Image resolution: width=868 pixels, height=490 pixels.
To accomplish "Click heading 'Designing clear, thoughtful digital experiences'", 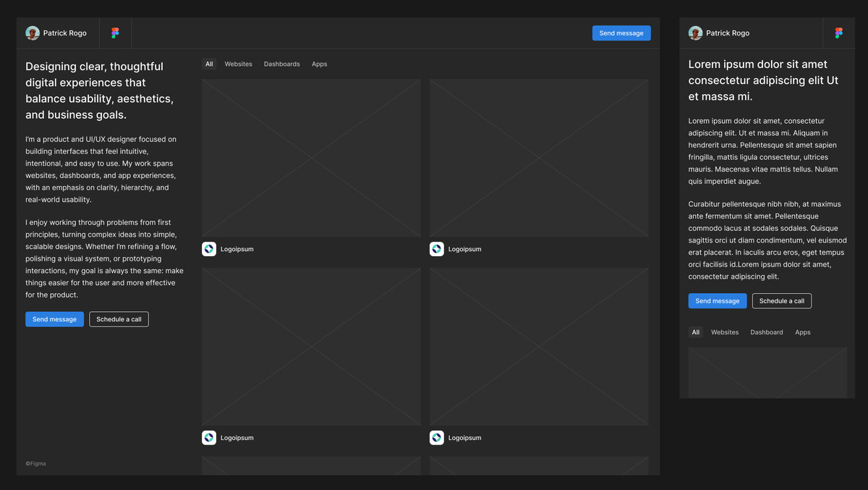I will click(100, 90).
